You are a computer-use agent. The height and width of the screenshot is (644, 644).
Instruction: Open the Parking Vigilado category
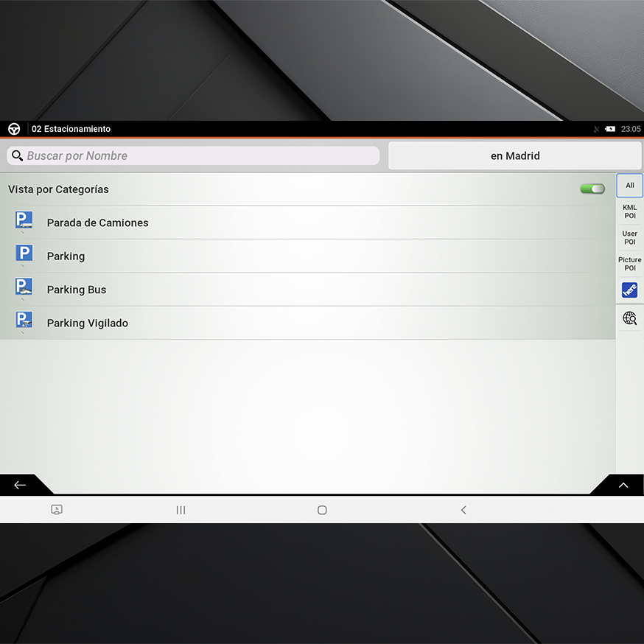pos(88,323)
